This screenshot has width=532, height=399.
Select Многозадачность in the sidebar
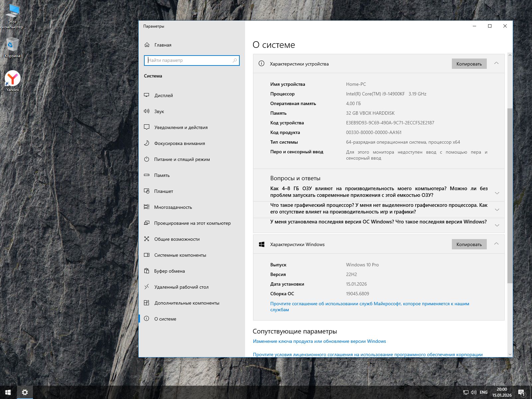point(173,207)
